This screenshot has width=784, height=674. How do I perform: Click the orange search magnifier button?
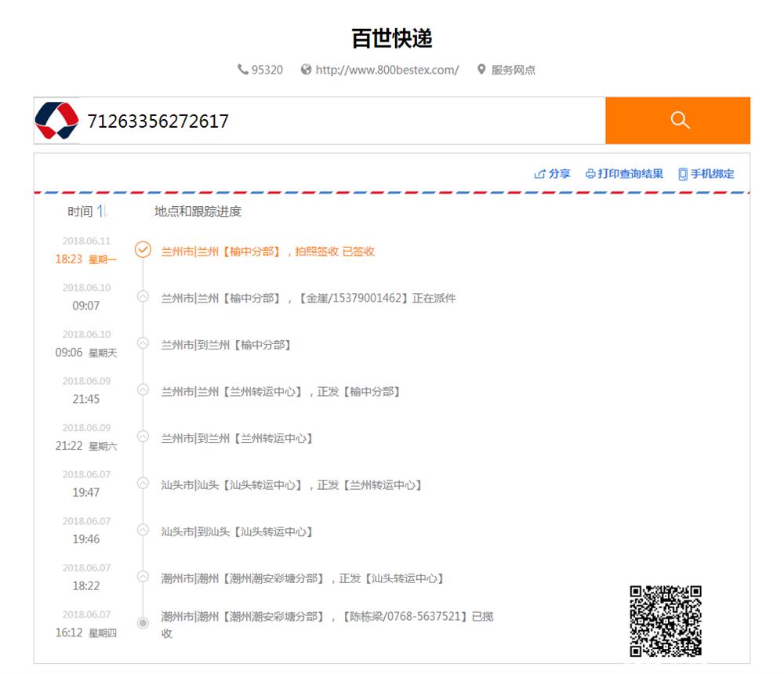677,121
